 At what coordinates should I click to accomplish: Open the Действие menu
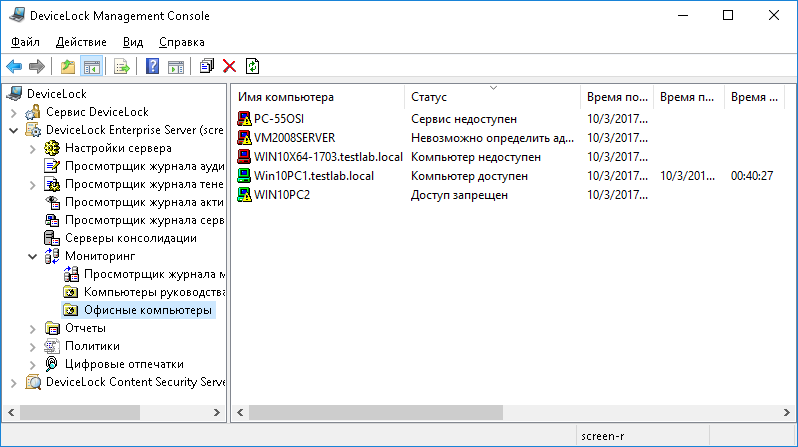pyautogui.click(x=82, y=42)
